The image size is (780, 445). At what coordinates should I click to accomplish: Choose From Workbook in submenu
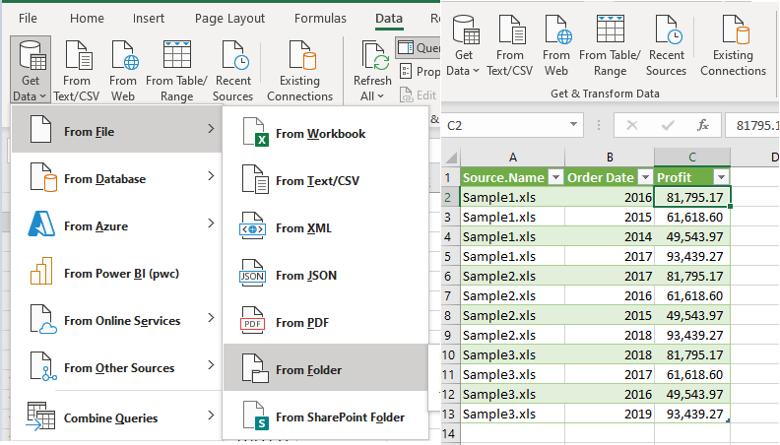click(x=326, y=132)
